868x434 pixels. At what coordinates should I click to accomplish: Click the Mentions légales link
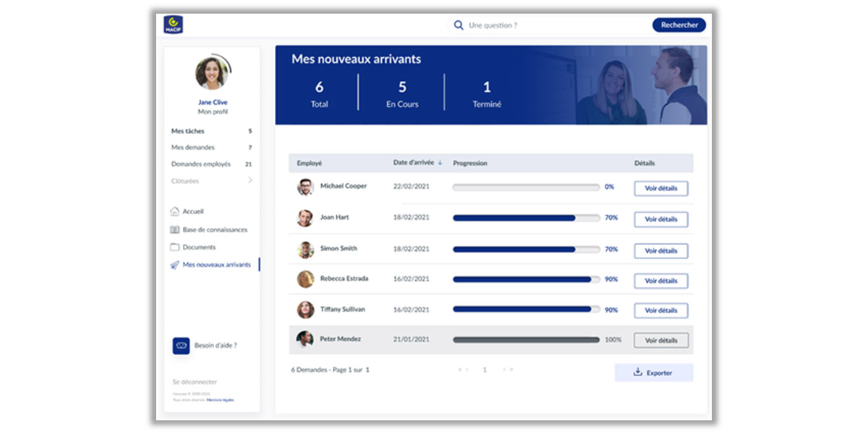click(x=220, y=400)
